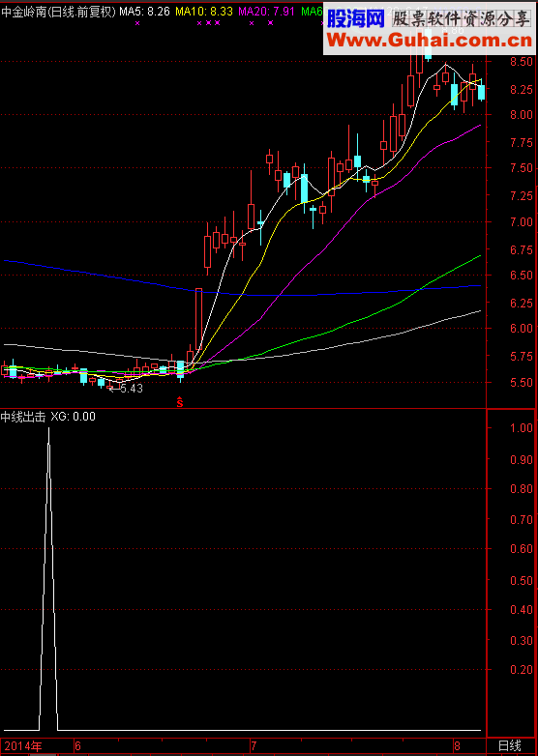Viewport: 538px width, 756px height.
Task: Click month 7 on the time axis
Action: click(x=254, y=746)
